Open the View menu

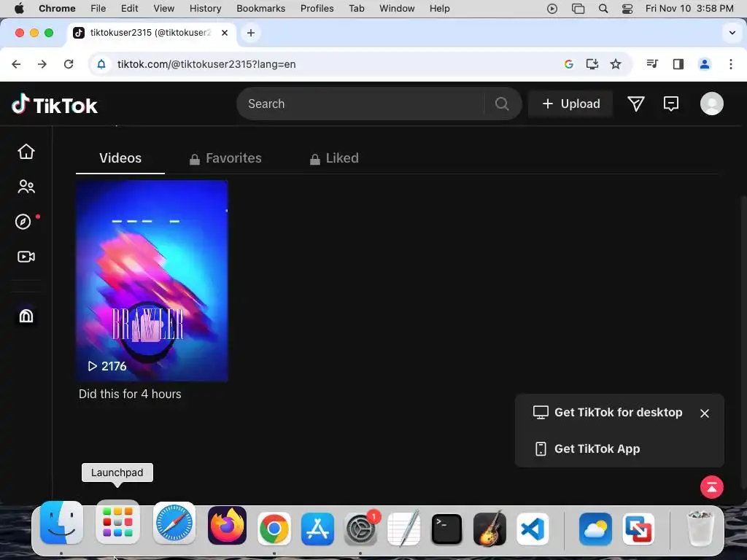pyautogui.click(x=164, y=9)
